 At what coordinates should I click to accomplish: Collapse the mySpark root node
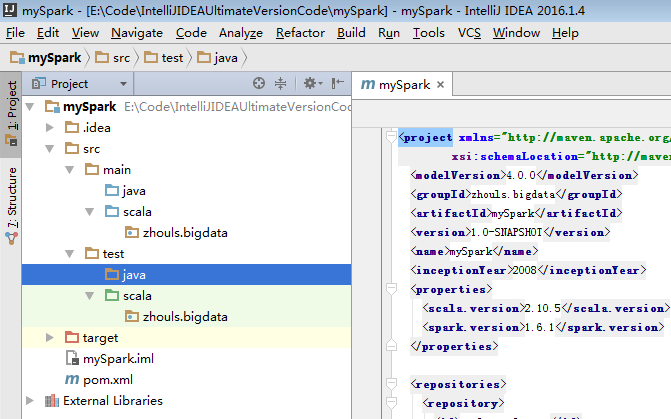[x=30, y=107]
